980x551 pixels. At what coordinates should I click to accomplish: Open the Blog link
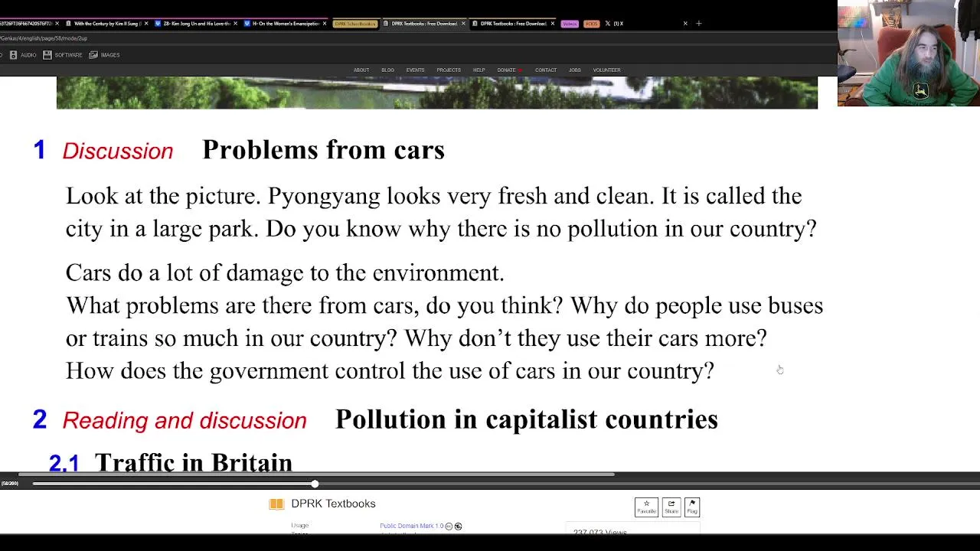388,70
